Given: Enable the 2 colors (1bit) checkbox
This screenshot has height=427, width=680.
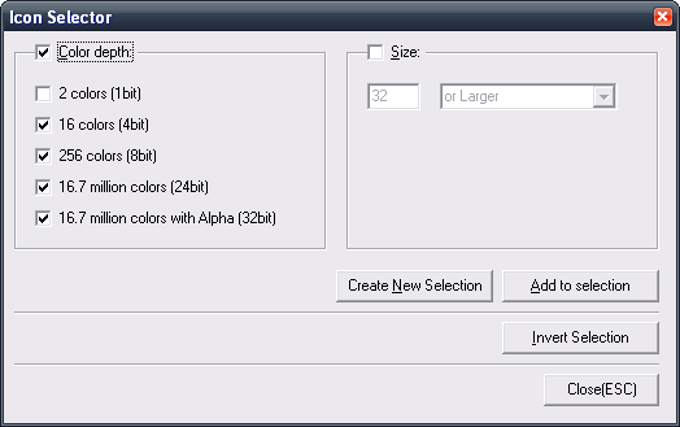Looking at the screenshot, I should pyautogui.click(x=43, y=94).
